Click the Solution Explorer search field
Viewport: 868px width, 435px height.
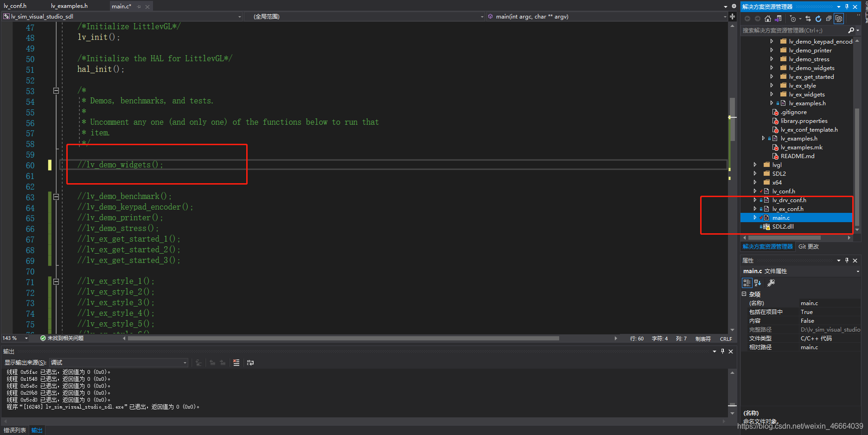coord(794,30)
